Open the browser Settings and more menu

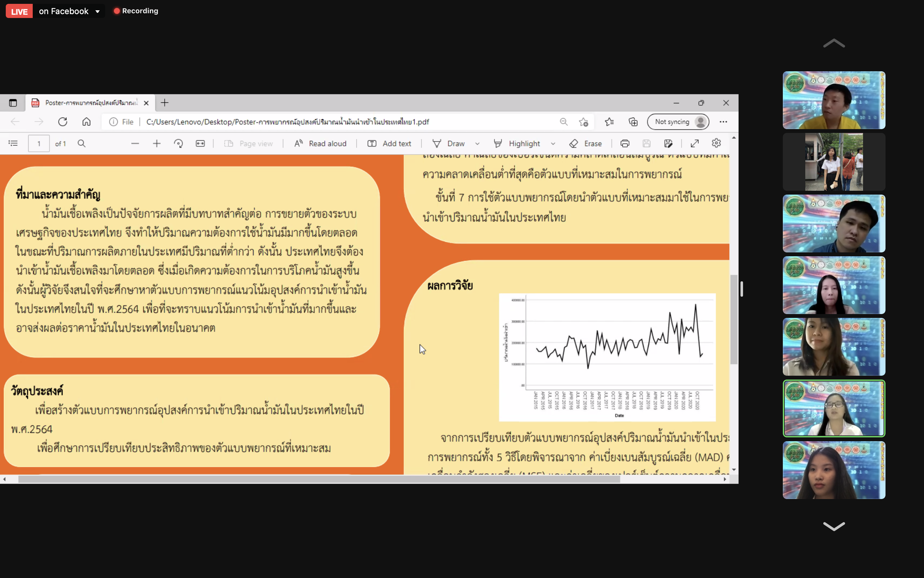pos(723,122)
